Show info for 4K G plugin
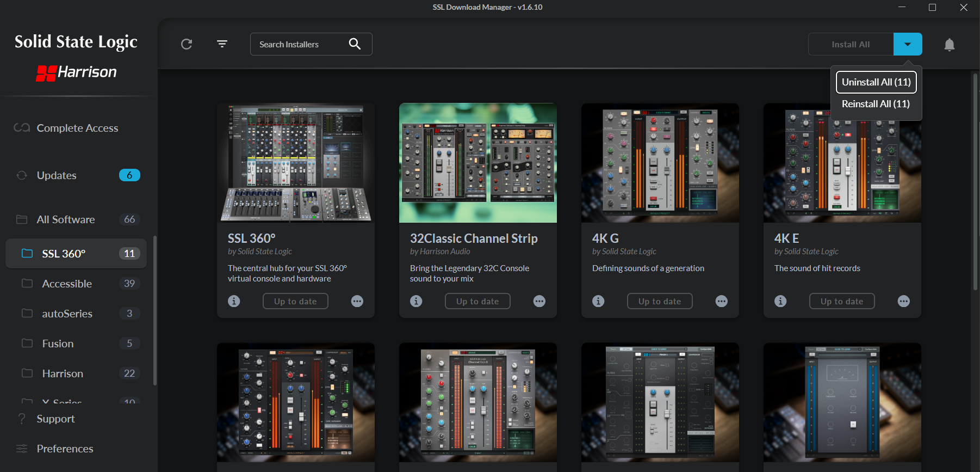The width and height of the screenshot is (980, 472). (x=598, y=301)
